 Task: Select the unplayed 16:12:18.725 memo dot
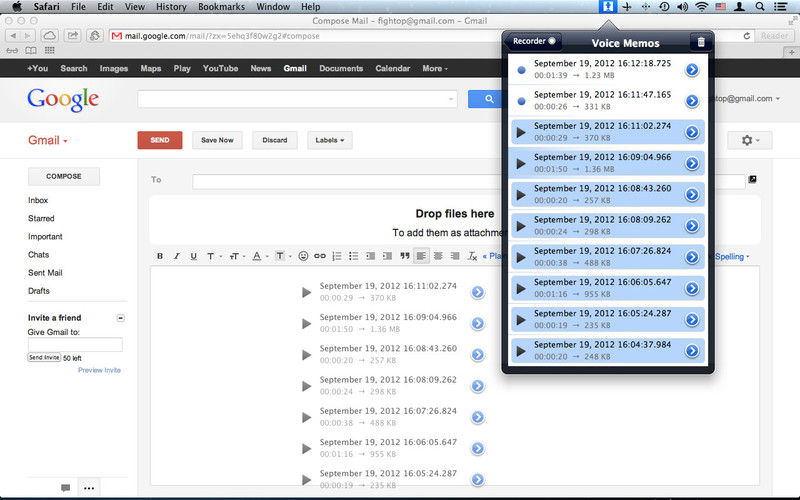tap(521, 70)
